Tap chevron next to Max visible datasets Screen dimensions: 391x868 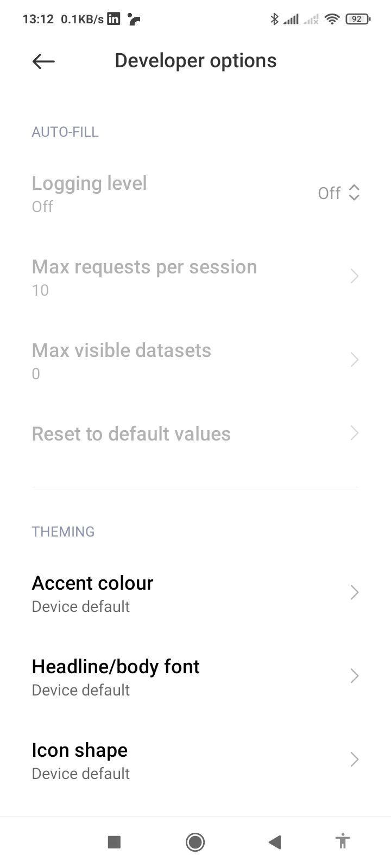tap(354, 360)
